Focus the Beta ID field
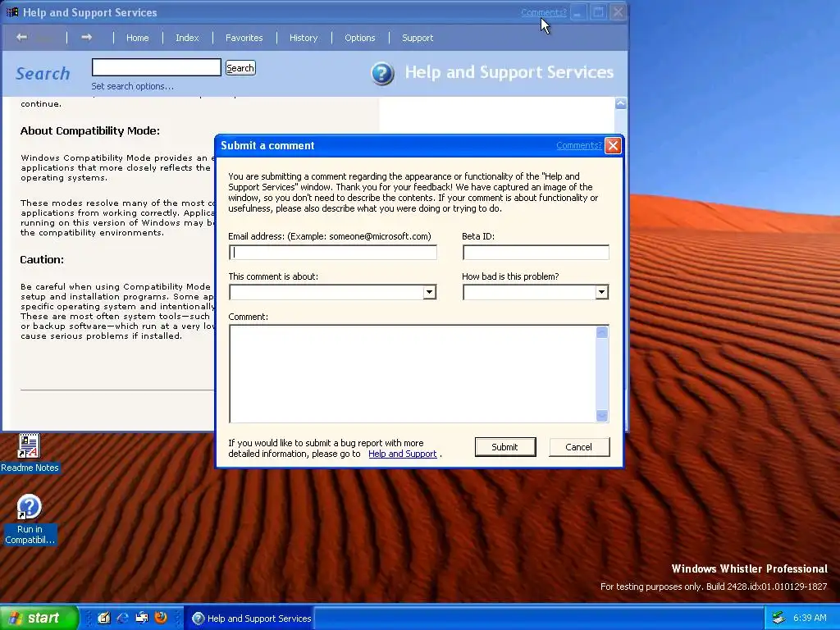The width and height of the screenshot is (840, 630). click(536, 253)
